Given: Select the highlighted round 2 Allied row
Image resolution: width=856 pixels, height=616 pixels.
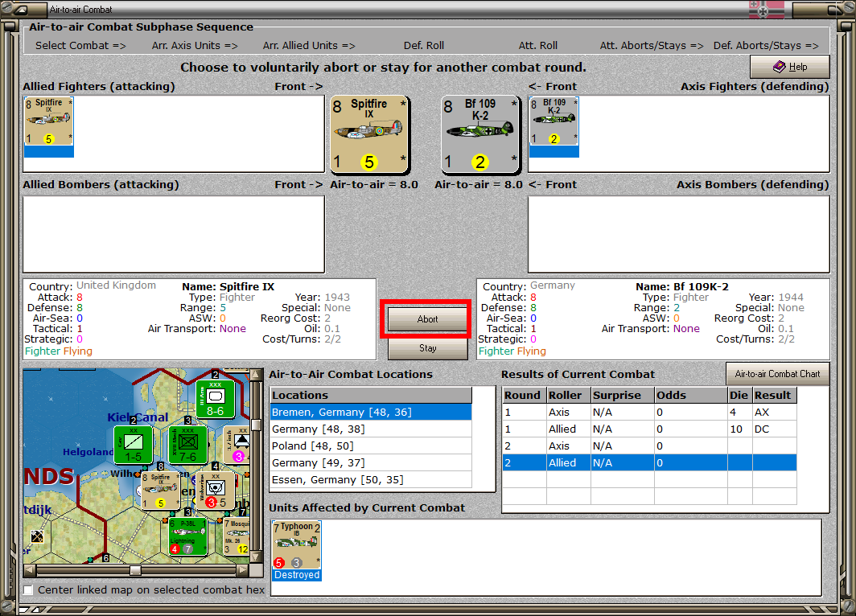Looking at the screenshot, I should (x=650, y=462).
